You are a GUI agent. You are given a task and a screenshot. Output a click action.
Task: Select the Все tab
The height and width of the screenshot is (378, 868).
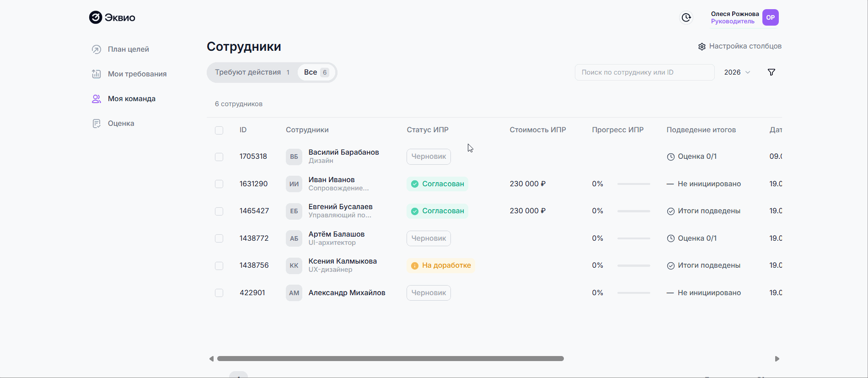coord(316,72)
